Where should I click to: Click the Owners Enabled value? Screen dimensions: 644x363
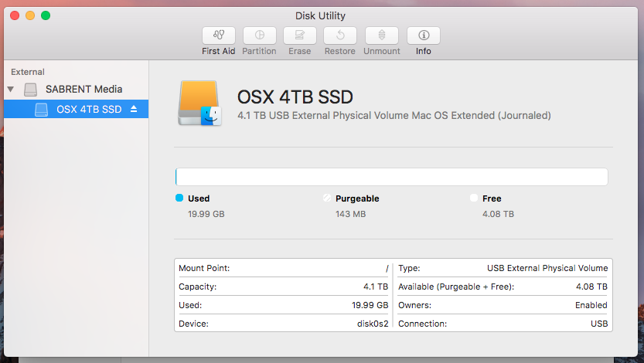click(591, 305)
